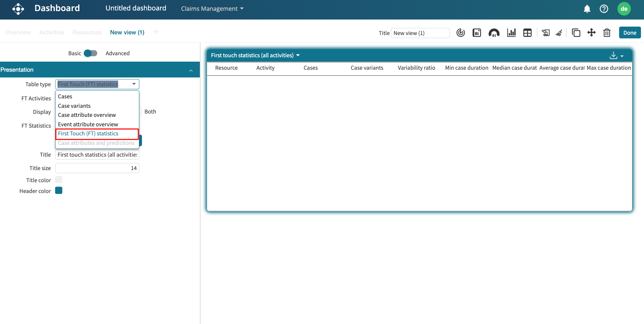This screenshot has width=644, height=324.
Task: Duplicate the selected widget with copy icon
Action: [x=576, y=33]
